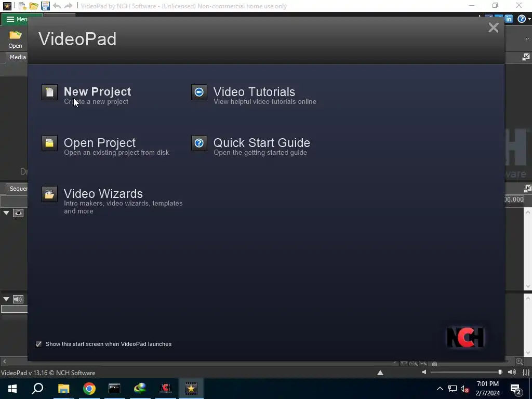Open the green Menu button

coord(15,19)
